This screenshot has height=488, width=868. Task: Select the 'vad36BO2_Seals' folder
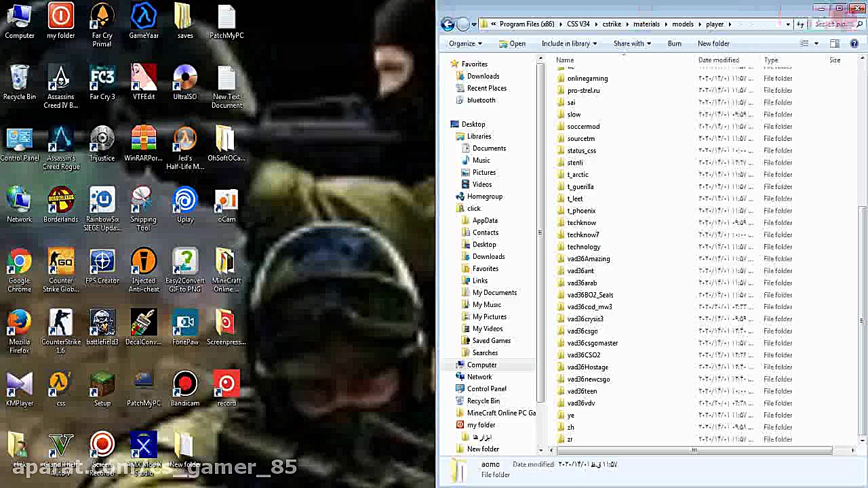590,295
